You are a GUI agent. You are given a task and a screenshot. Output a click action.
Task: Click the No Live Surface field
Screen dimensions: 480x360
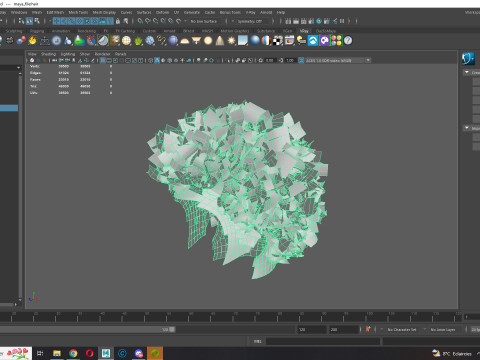(x=204, y=21)
